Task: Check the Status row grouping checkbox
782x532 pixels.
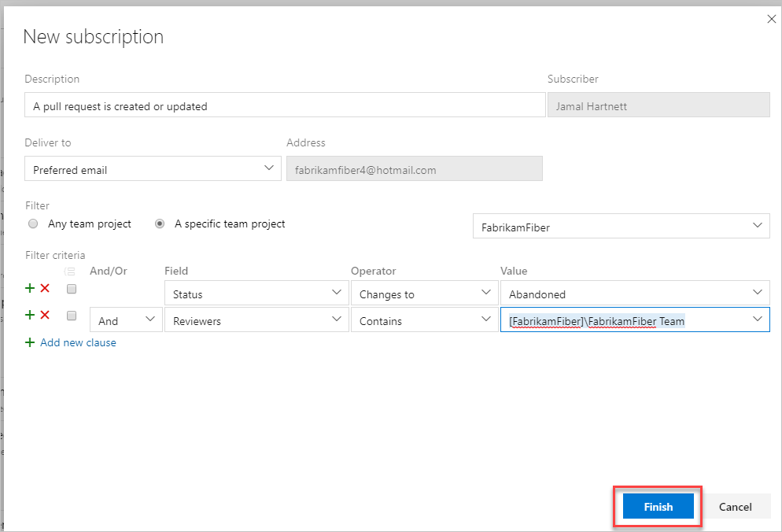Action: point(72,289)
